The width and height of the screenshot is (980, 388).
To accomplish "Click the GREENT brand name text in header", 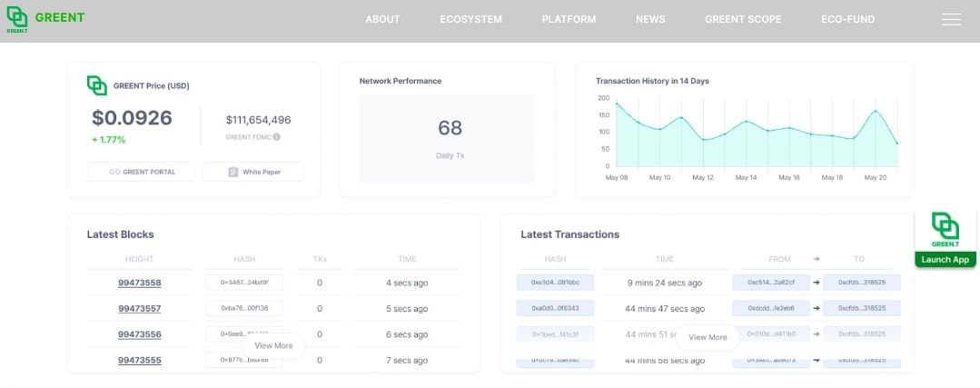I will click(59, 17).
